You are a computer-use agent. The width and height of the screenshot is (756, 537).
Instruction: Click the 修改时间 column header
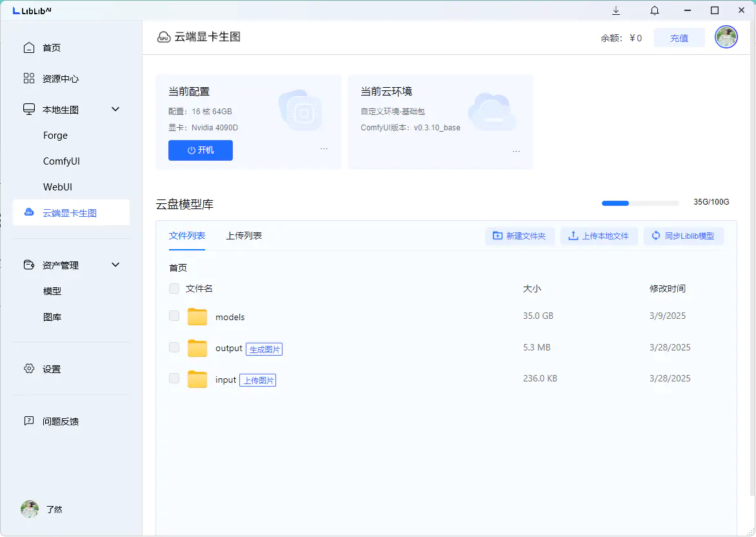667,289
